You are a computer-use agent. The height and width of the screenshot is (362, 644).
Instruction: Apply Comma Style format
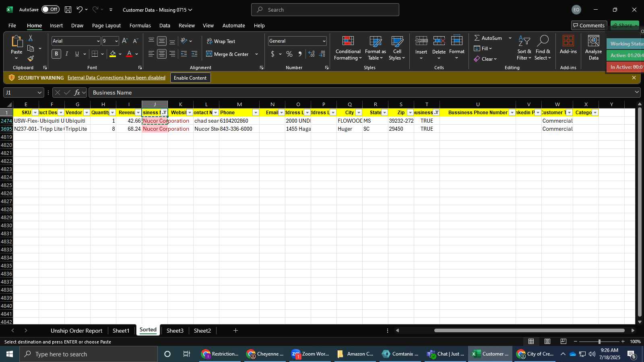[x=300, y=54]
